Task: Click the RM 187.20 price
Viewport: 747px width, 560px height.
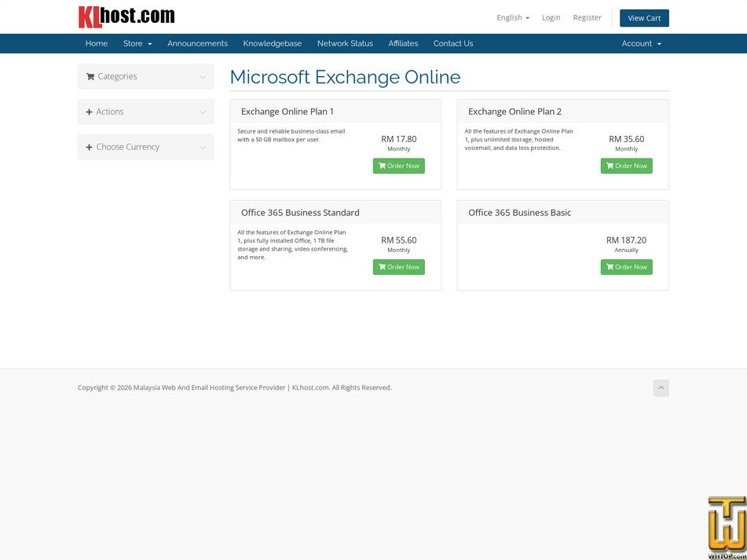Action: (x=626, y=240)
